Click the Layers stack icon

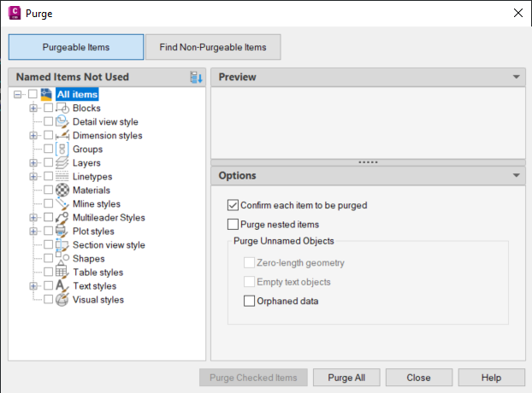coord(62,162)
